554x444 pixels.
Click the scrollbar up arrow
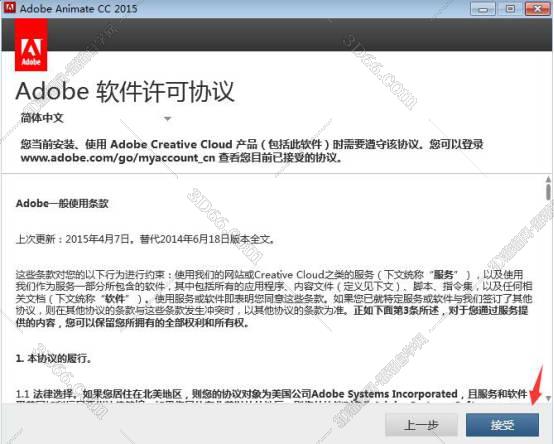point(548,180)
